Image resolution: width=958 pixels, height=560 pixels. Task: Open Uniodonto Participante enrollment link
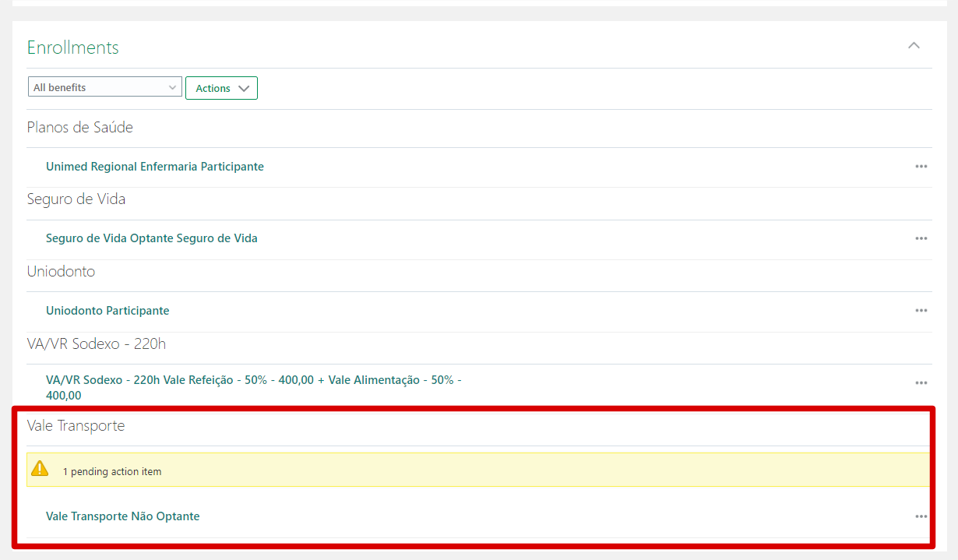[107, 311]
